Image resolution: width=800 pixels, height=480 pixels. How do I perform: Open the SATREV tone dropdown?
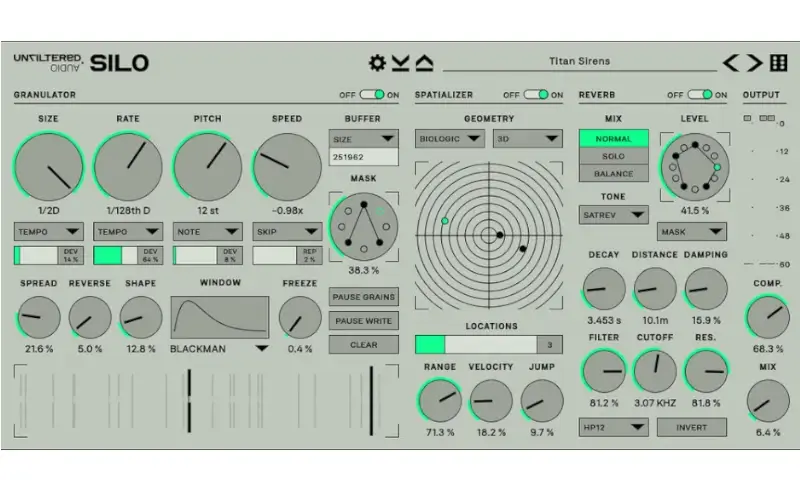pos(614,214)
